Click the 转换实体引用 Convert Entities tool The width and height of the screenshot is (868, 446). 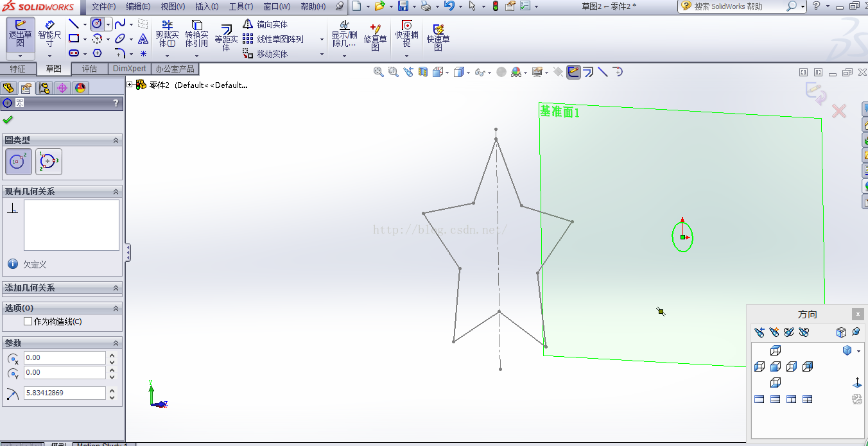click(x=196, y=35)
